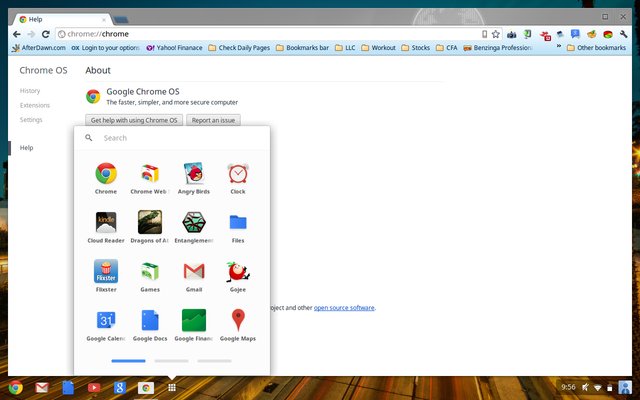Open Google Docs app in launcher

(x=150, y=325)
